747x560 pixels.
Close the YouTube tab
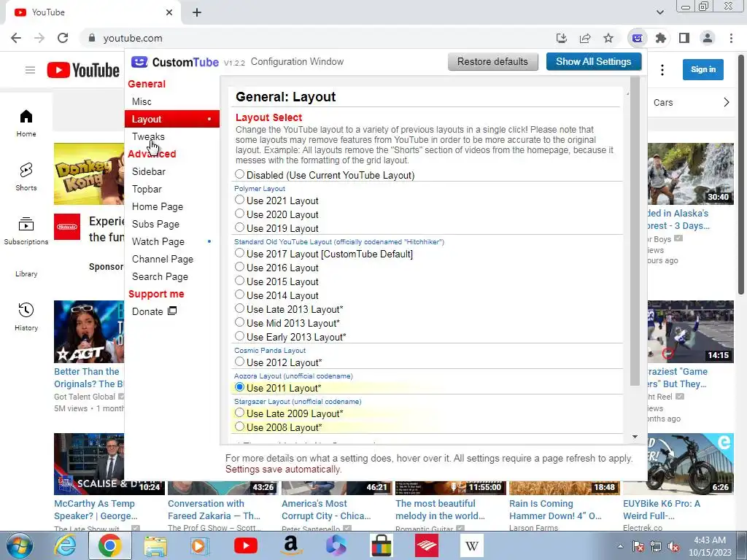click(x=169, y=12)
